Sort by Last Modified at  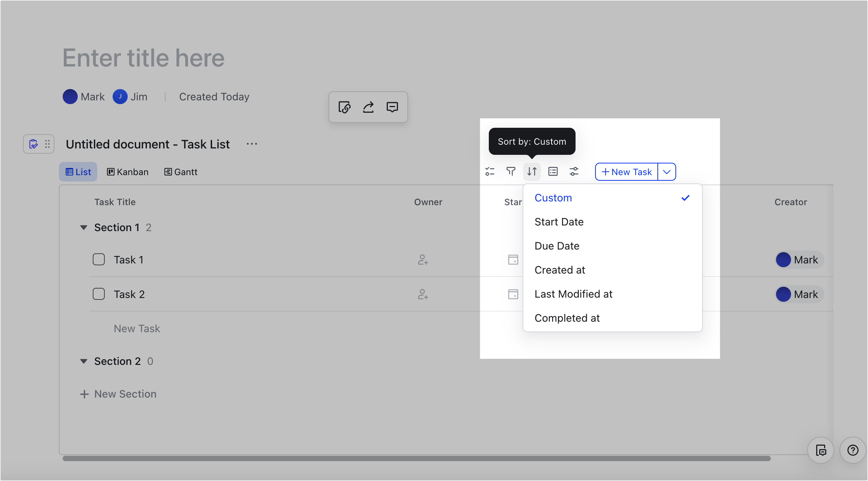(613, 294)
